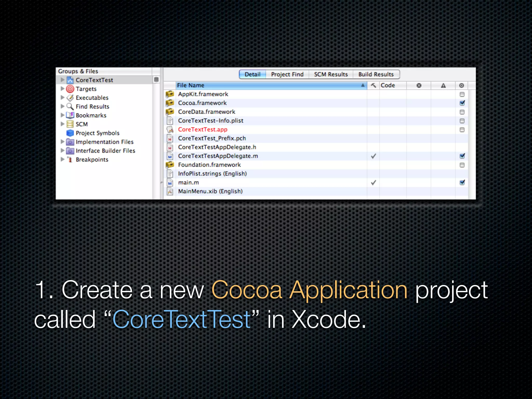Click the CoreTextTest.app application icon
This screenshot has height=399, width=532.
click(170, 129)
